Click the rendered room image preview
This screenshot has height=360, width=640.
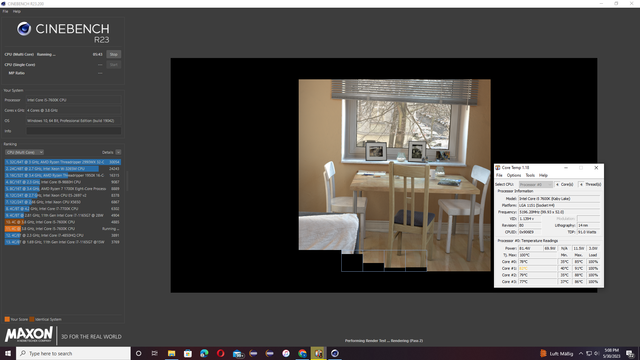tap(395, 175)
